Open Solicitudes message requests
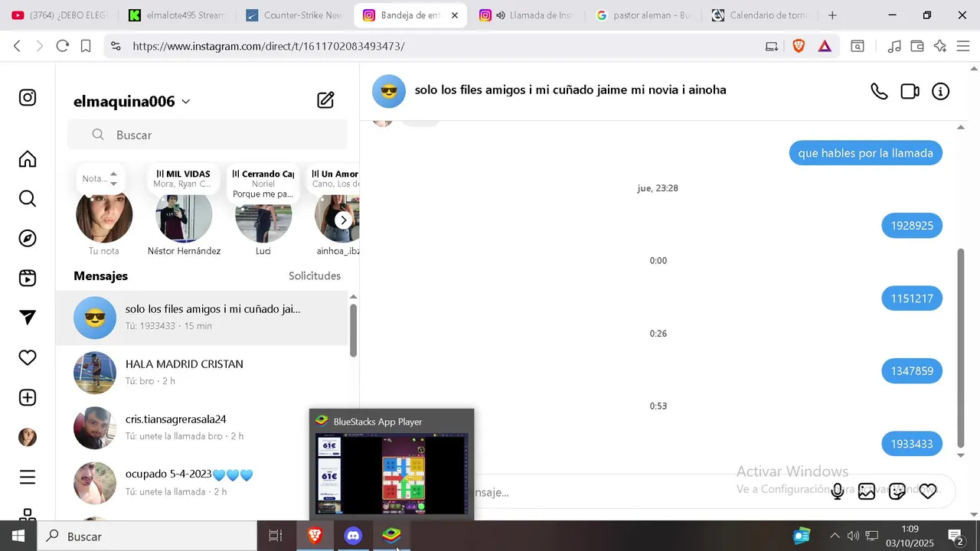This screenshot has width=980, height=551. coord(315,275)
